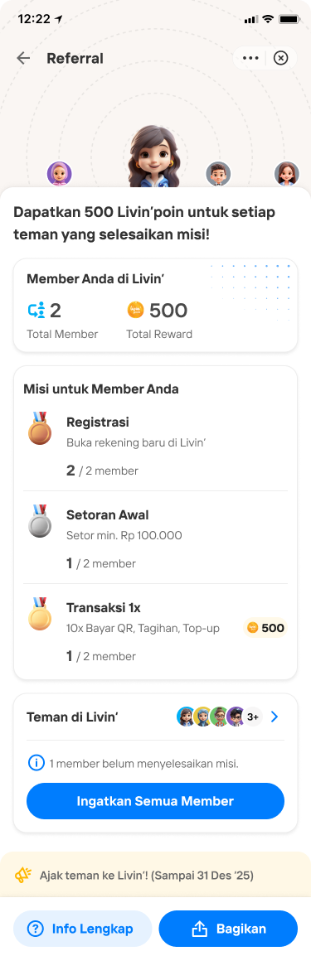311x980 pixels.
Task: Open the three-dot more options menu
Action: tap(250, 58)
